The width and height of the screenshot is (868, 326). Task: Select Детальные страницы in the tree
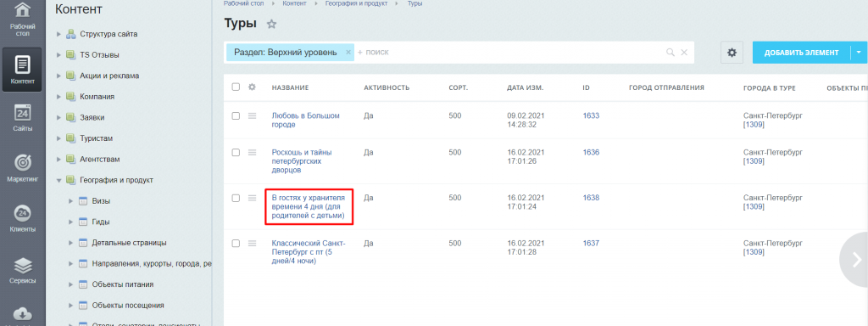130,243
